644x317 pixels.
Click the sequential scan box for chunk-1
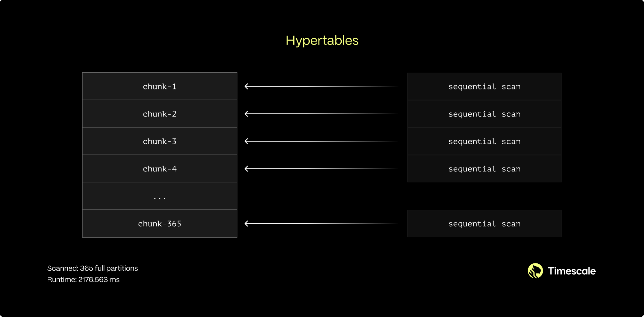(x=484, y=87)
